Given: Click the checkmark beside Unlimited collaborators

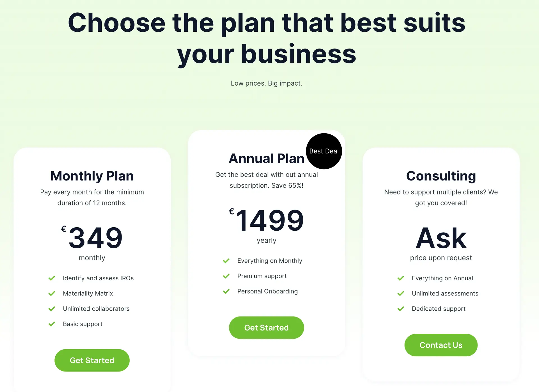Looking at the screenshot, I should 52,309.
